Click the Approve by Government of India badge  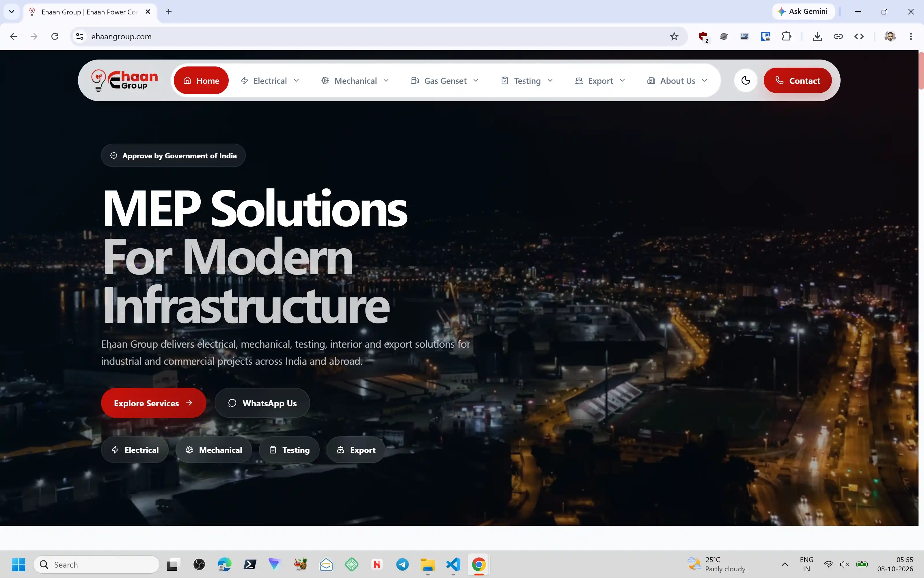[173, 155]
